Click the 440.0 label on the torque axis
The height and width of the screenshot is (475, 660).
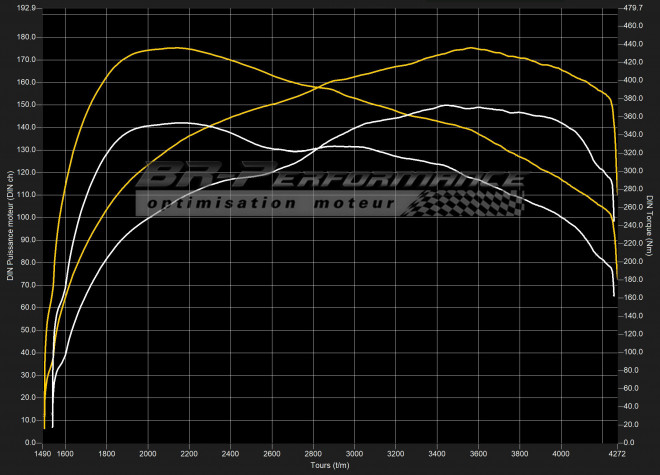coord(633,45)
